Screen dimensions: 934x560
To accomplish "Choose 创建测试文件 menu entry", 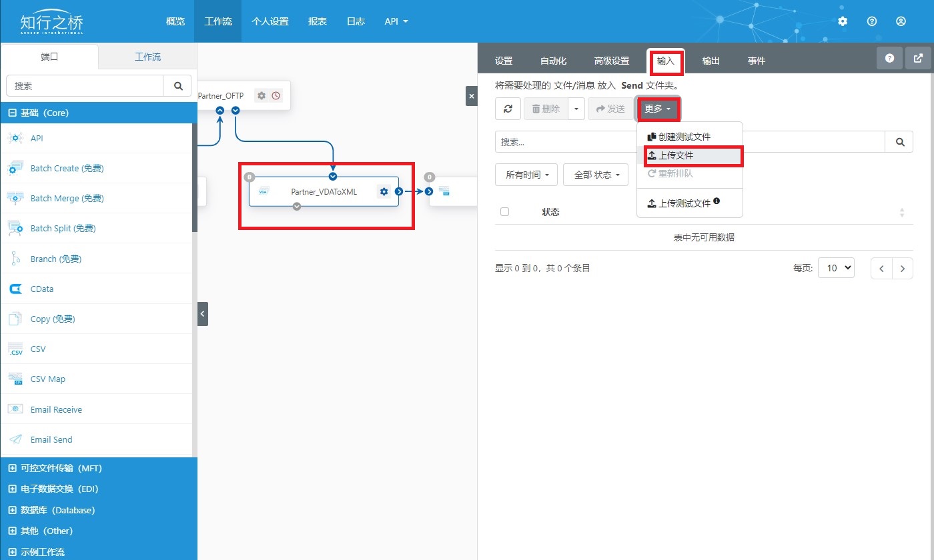I will coord(683,137).
